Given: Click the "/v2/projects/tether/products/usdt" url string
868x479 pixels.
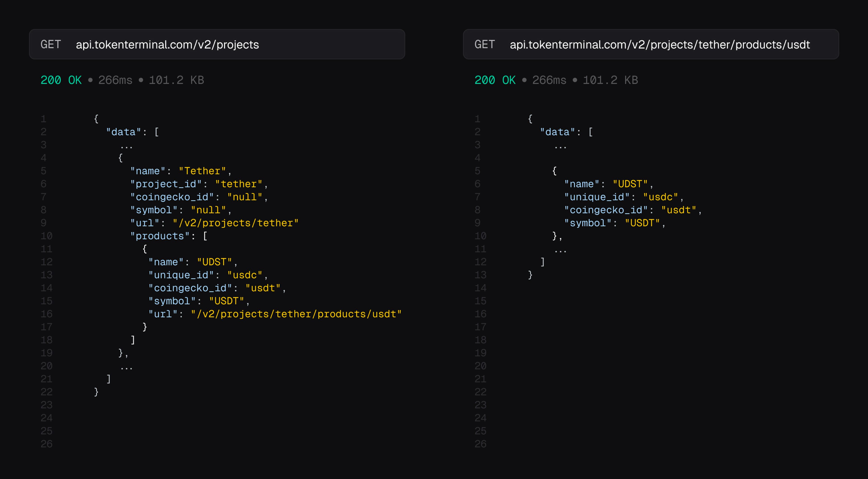Looking at the screenshot, I should click(296, 314).
